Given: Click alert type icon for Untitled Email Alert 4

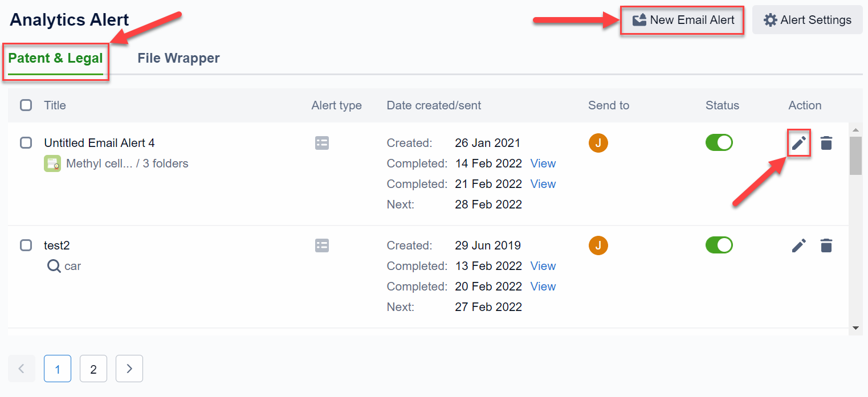Looking at the screenshot, I should point(322,143).
